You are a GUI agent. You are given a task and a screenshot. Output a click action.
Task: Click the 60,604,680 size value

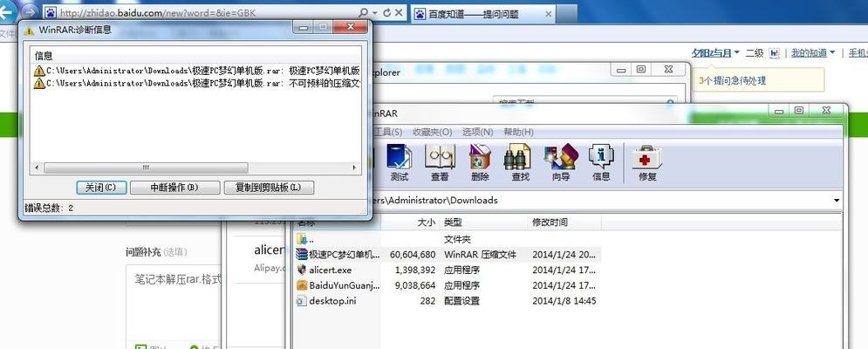[x=413, y=255]
